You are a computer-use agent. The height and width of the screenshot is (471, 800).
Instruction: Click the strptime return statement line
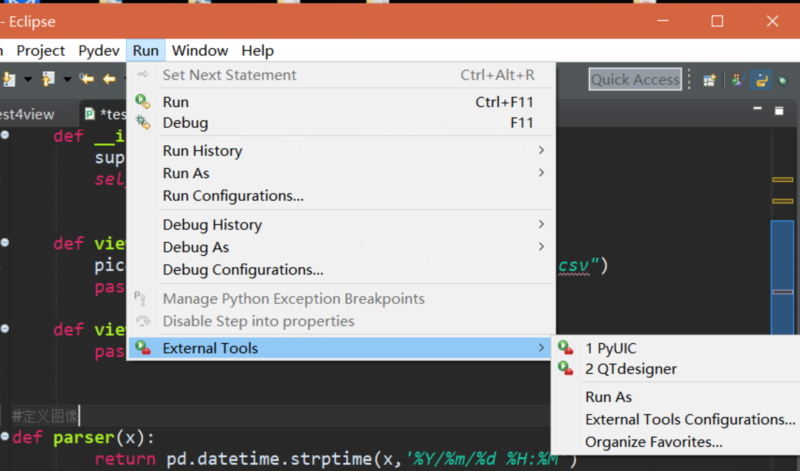click(x=336, y=459)
